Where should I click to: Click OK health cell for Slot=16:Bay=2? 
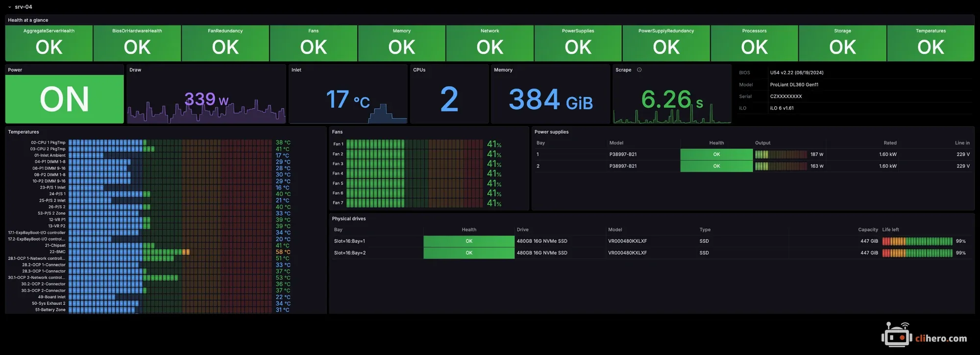coord(469,253)
